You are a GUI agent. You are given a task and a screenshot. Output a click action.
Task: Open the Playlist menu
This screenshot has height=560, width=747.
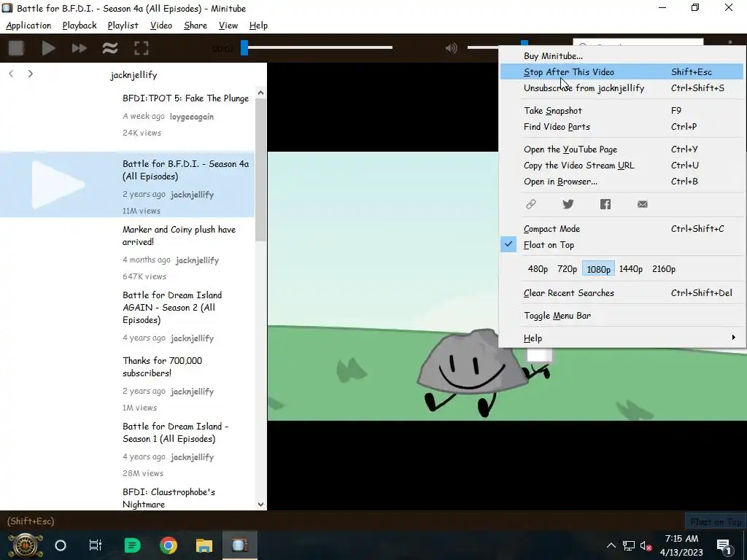123,26
